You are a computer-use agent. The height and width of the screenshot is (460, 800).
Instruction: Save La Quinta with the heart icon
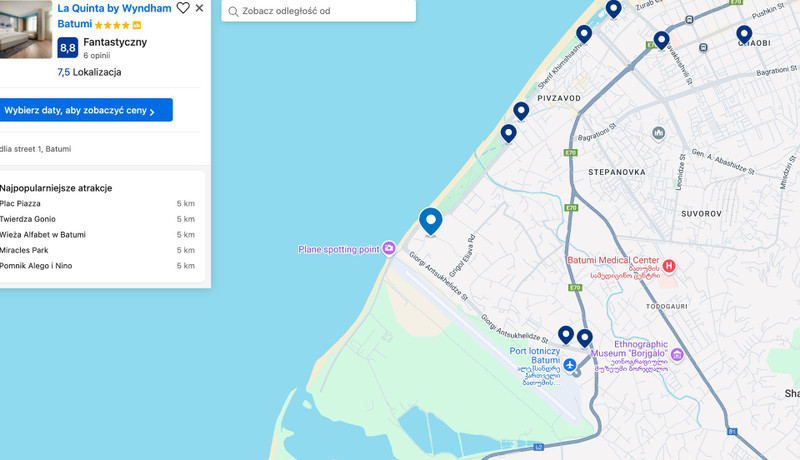(183, 8)
